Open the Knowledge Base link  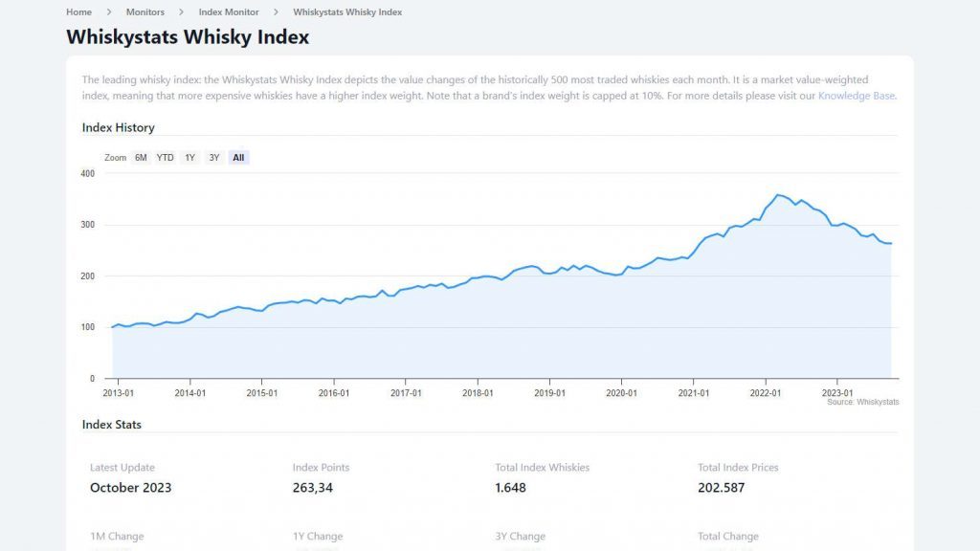click(857, 96)
